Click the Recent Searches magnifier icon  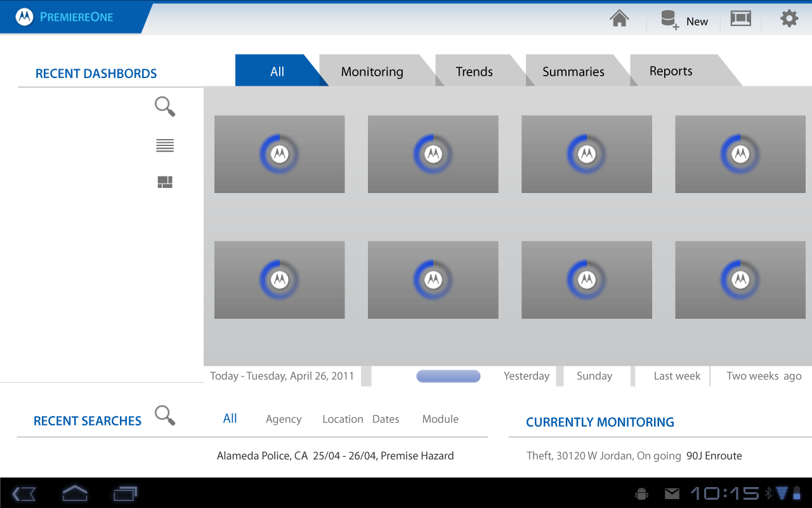coord(165,415)
